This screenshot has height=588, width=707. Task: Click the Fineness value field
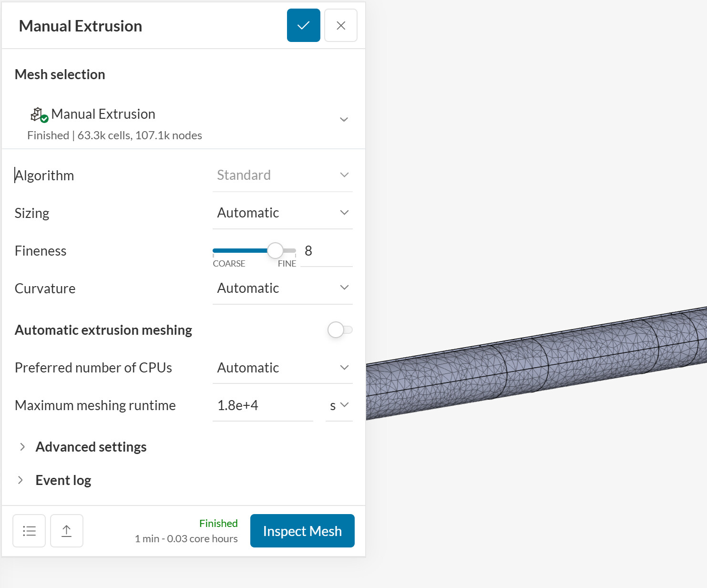pos(326,251)
